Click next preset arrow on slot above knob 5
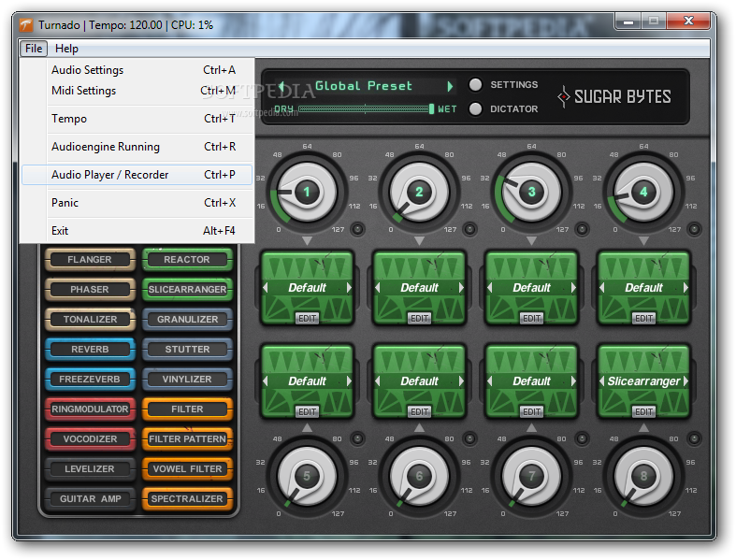The width and height of the screenshot is (736, 560). [x=349, y=381]
